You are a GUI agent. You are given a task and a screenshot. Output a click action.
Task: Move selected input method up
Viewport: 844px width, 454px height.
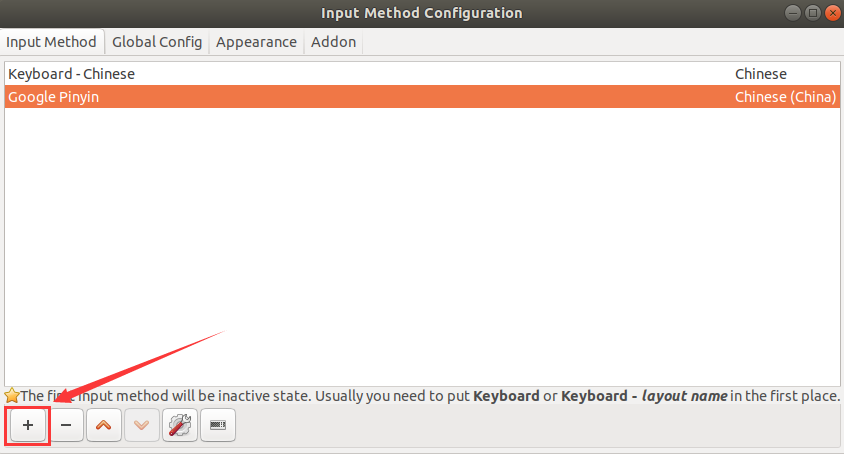tap(103, 425)
